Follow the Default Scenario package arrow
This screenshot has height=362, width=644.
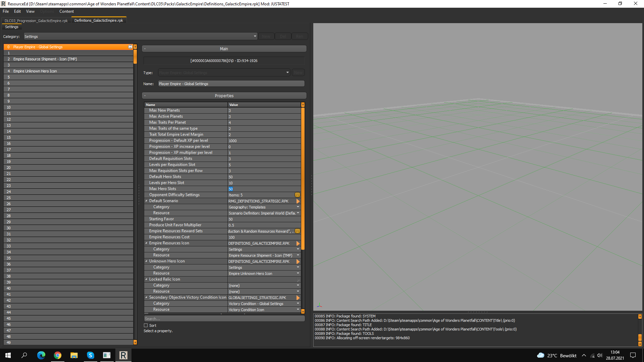[298, 201]
